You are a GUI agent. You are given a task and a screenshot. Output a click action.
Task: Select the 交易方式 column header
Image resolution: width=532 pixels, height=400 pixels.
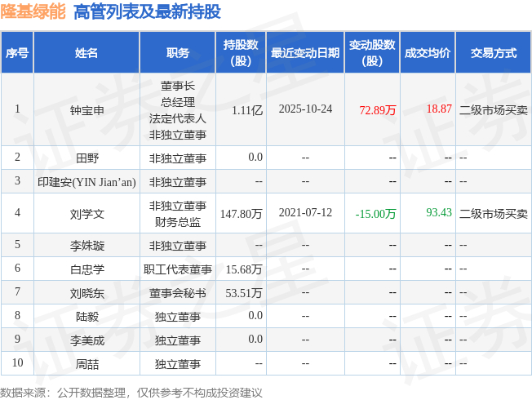pyautogui.click(x=494, y=52)
